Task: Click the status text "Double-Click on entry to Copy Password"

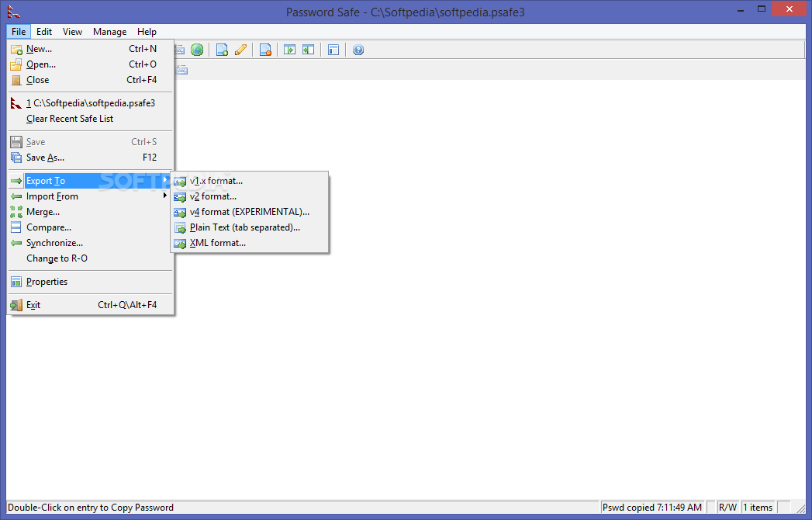Action: click(91, 508)
